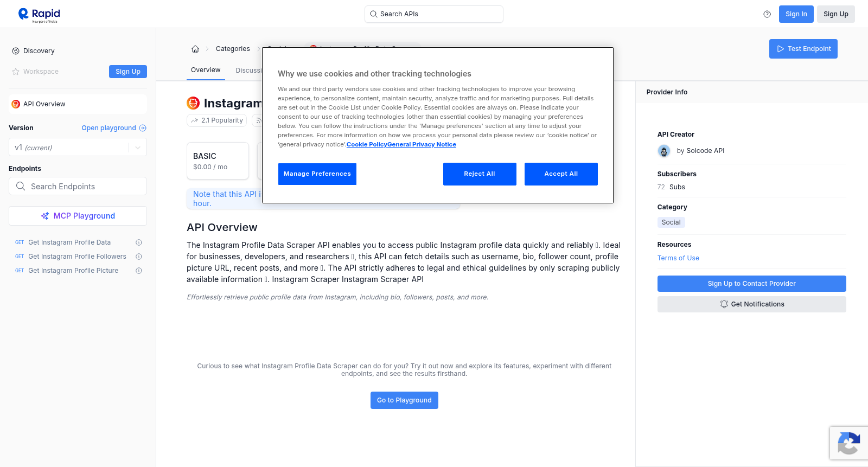
Task: Click the 2.1 Popularity badge
Action: (x=217, y=120)
